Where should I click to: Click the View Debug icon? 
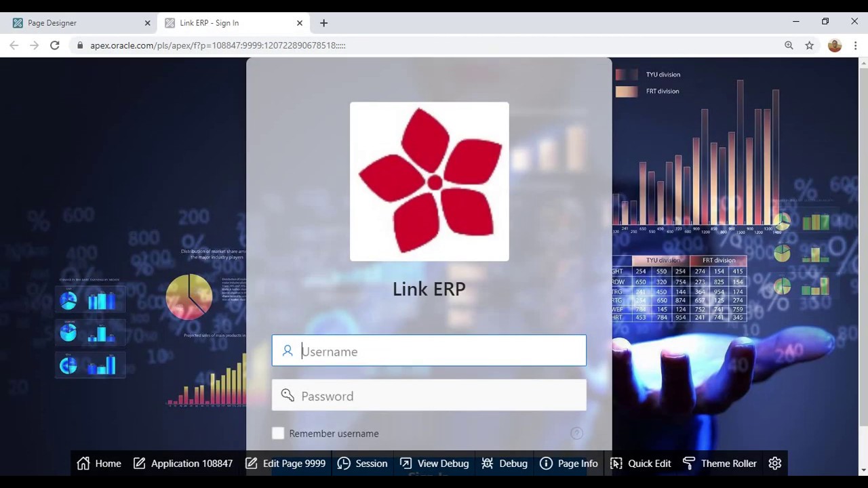point(406,464)
